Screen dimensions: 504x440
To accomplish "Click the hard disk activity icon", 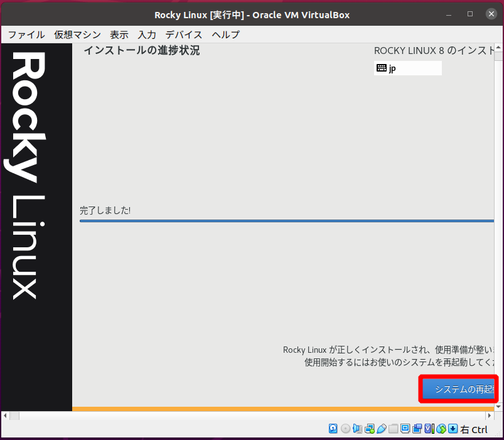I will [x=333, y=429].
